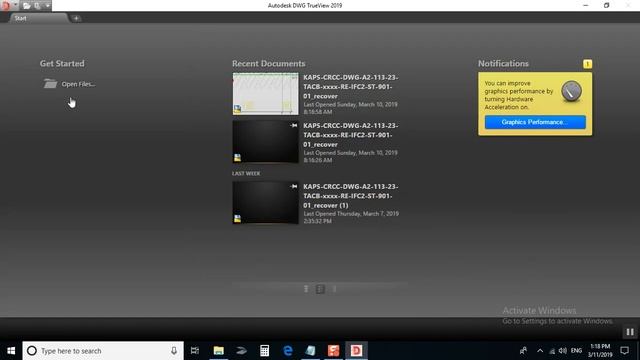Click taskbar icon right of Edge
This screenshot has width=640, height=360.
pos(311,351)
